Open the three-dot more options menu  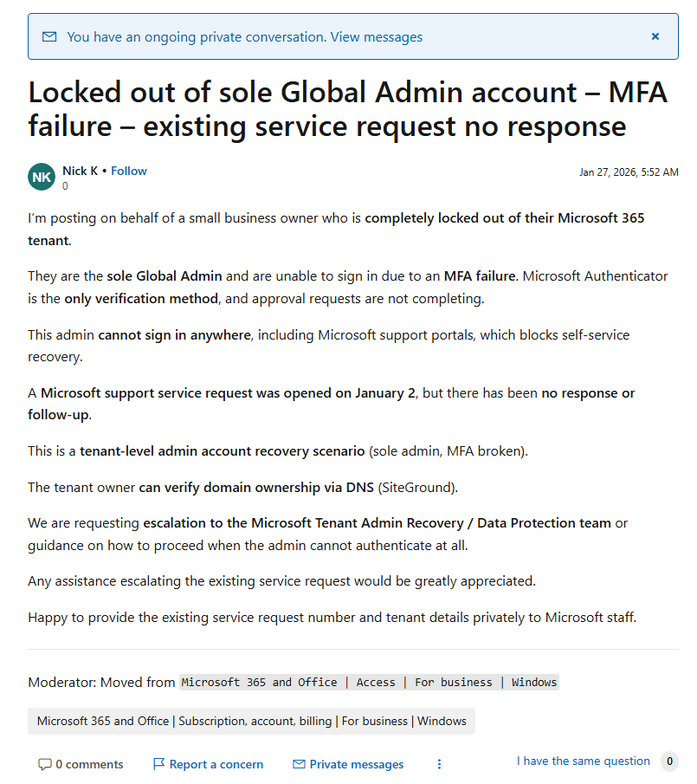[439, 764]
